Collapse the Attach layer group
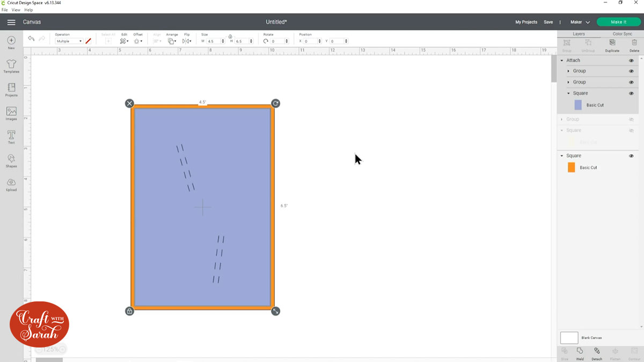Image resolution: width=644 pixels, height=362 pixels. pos(562,61)
